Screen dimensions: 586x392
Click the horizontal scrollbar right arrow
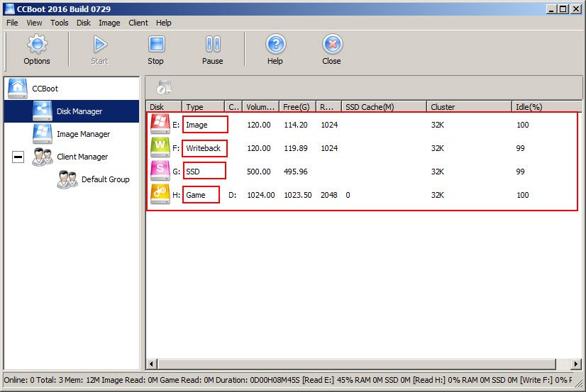point(576,364)
